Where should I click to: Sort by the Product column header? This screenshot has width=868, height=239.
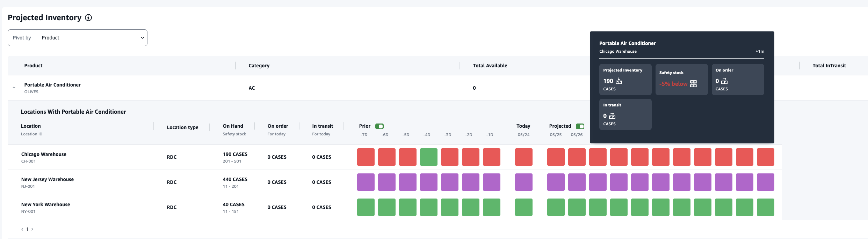coord(33,66)
